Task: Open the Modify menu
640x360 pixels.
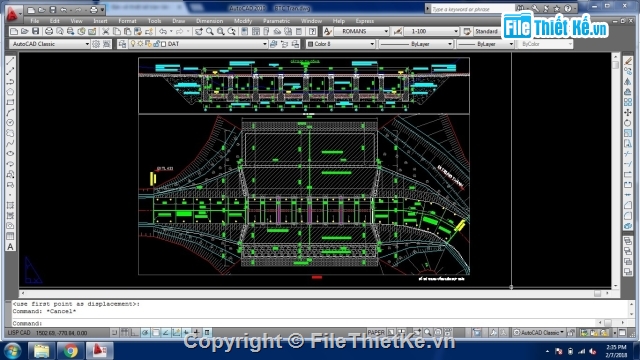Action: [243, 21]
